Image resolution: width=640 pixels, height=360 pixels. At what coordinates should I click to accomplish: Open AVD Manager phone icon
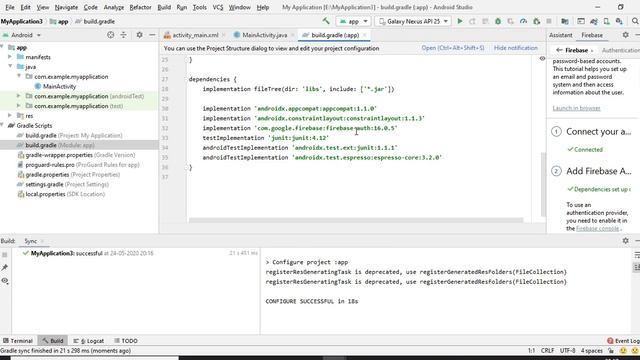tap(607, 21)
